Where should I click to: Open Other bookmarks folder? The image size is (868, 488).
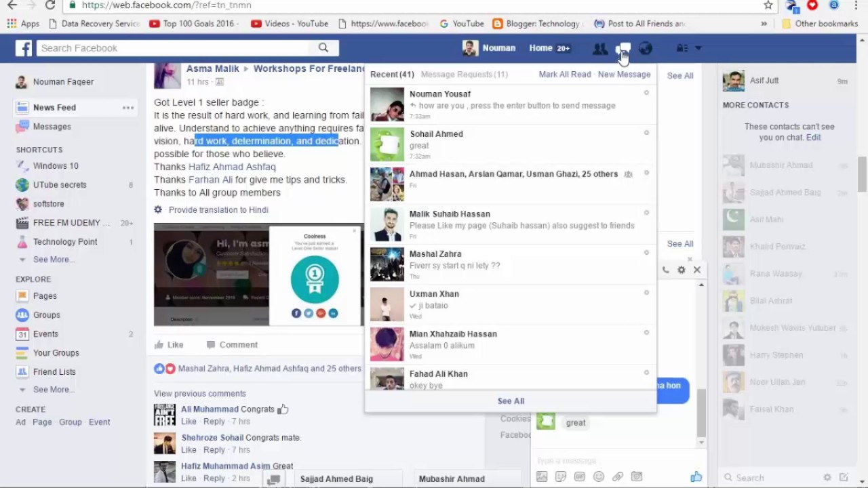820,24
